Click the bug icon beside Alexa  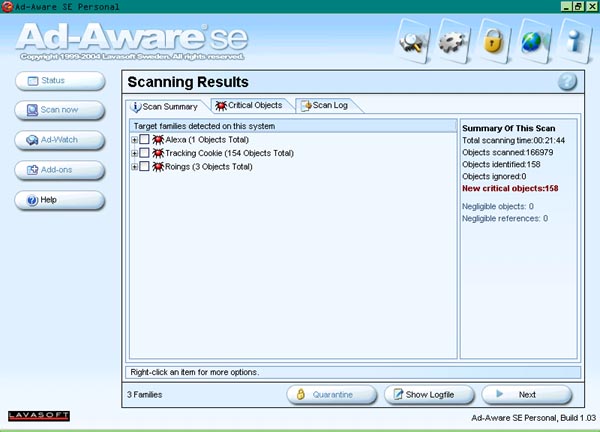coord(158,139)
